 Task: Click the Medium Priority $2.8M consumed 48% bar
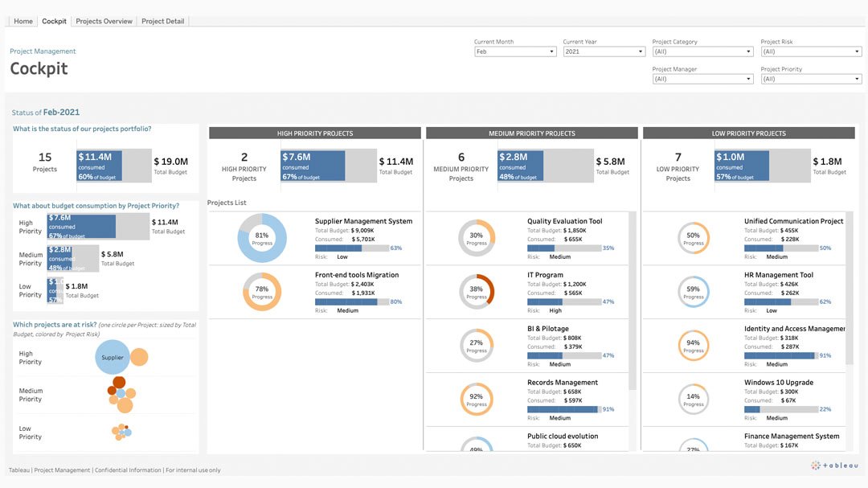point(520,166)
